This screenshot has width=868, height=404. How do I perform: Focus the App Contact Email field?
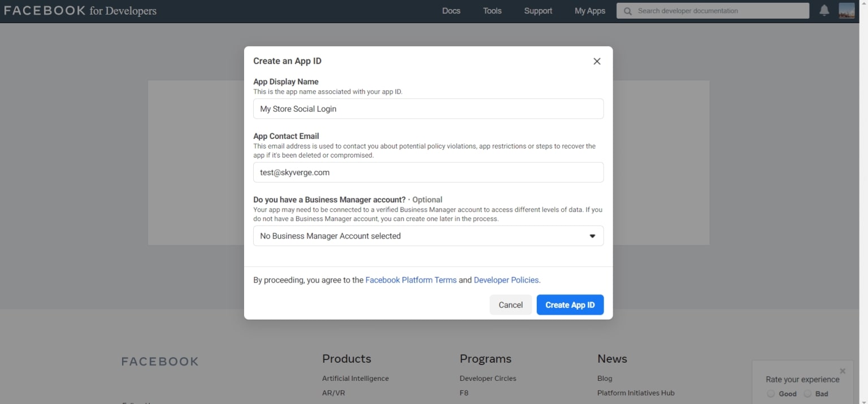(x=428, y=172)
